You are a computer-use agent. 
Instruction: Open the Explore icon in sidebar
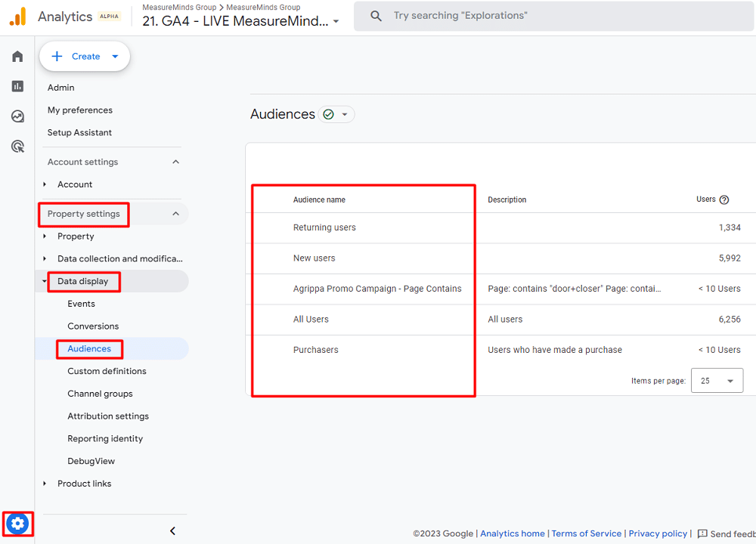17,116
